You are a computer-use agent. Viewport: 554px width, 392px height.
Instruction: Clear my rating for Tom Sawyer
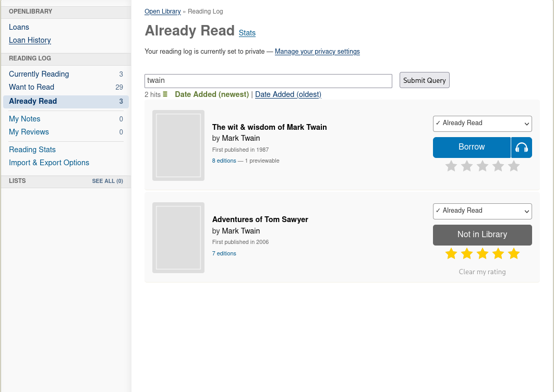(x=483, y=272)
